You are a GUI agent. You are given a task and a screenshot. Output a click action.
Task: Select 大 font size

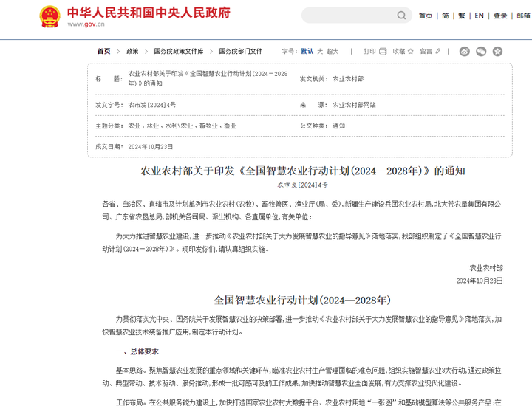point(320,51)
